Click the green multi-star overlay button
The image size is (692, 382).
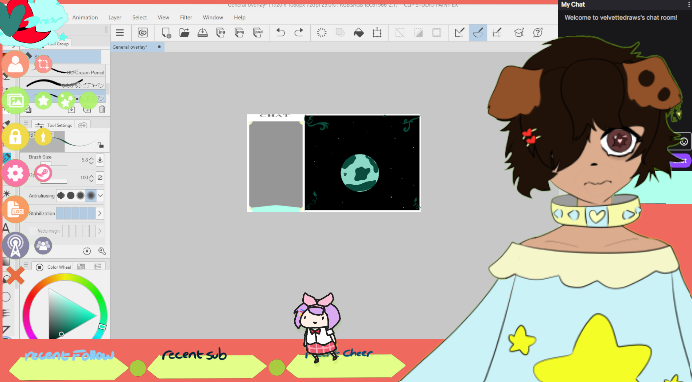click(x=66, y=101)
